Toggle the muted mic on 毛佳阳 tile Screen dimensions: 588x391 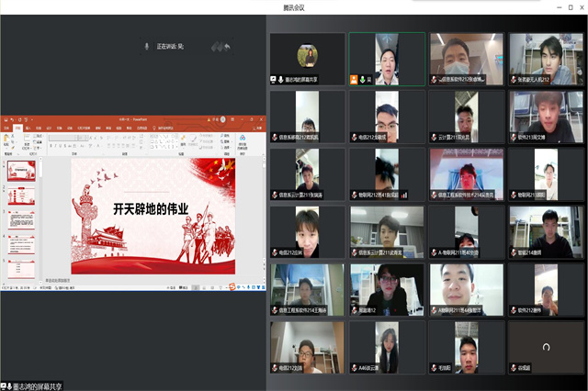point(434,368)
